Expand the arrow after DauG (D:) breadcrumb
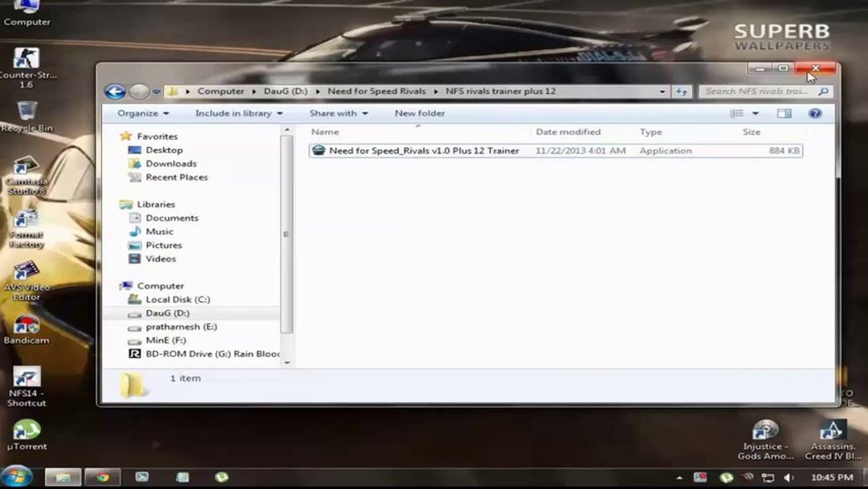 coord(318,91)
